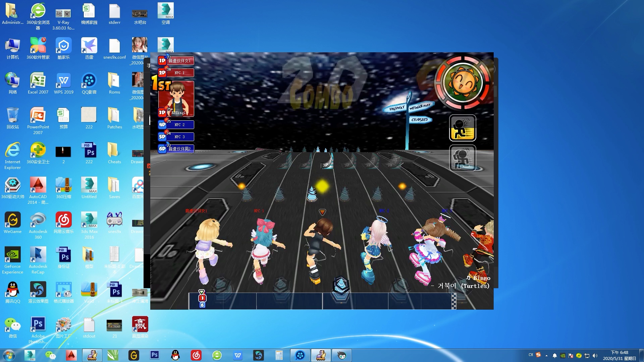The height and width of the screenshot is (362, 644).
Task: Click the yellow running-figure skill icon
Action: [x=463, y=128]
